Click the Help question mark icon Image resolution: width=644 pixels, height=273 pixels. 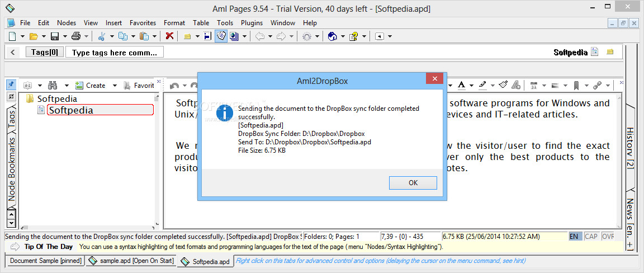coord(354,36)
